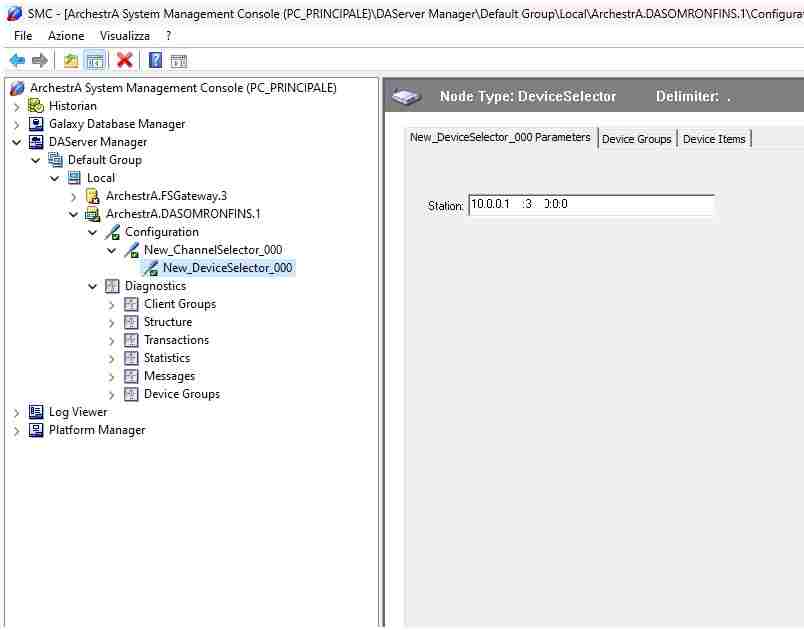Click the Default Group icon
804x630 pixels.
55,160
